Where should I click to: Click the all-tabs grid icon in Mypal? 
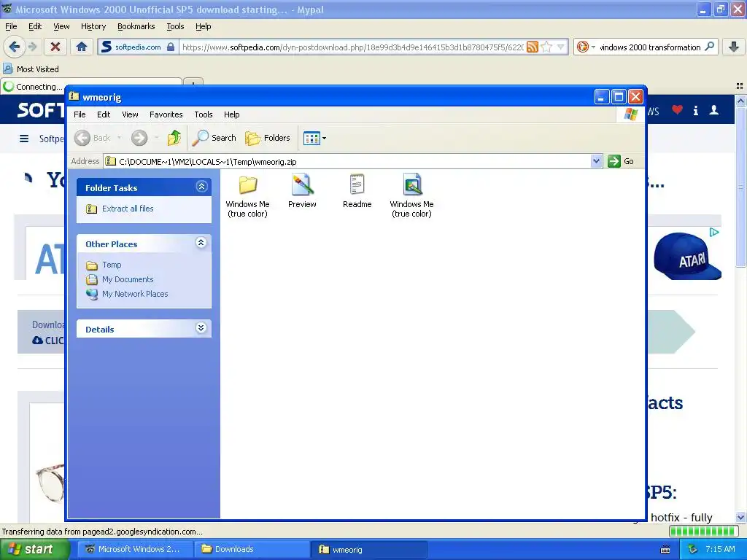[x=740, y=86]
